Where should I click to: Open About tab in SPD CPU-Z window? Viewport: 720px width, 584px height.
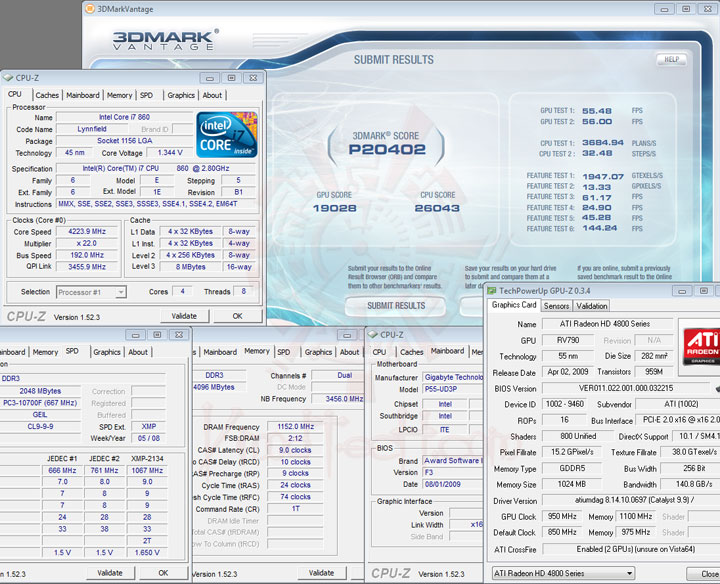tap(138, 352)
